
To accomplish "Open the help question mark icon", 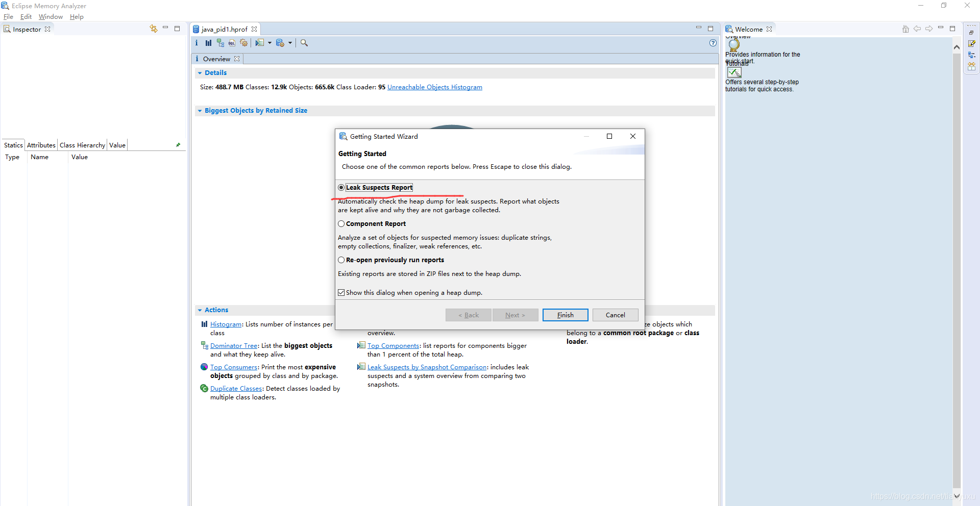I will click(713, 43).
